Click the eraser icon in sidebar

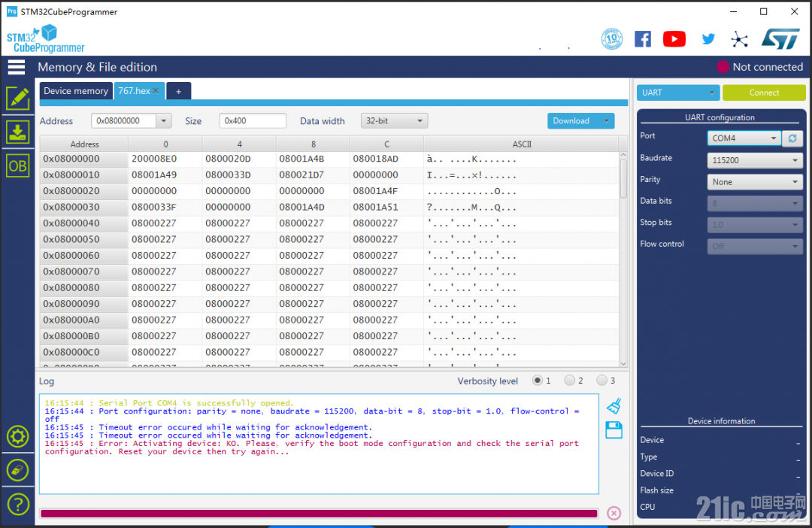coord(17,471)
